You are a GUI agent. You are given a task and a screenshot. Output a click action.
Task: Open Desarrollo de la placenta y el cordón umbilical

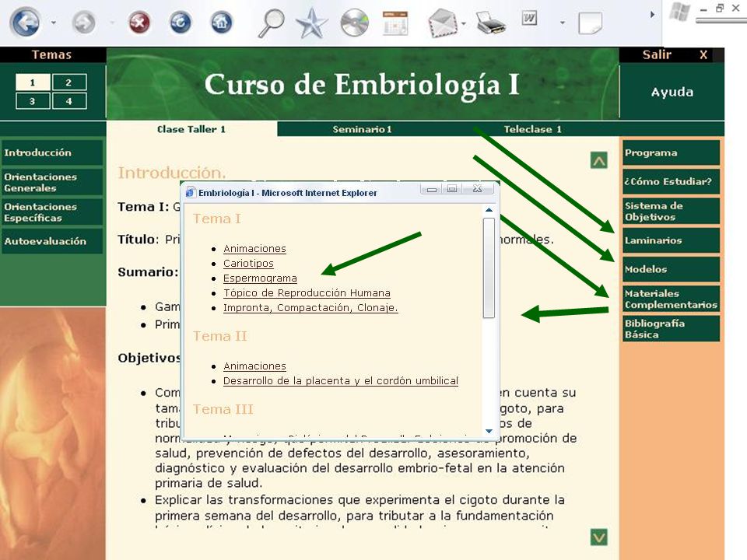(x=341, y=381)
